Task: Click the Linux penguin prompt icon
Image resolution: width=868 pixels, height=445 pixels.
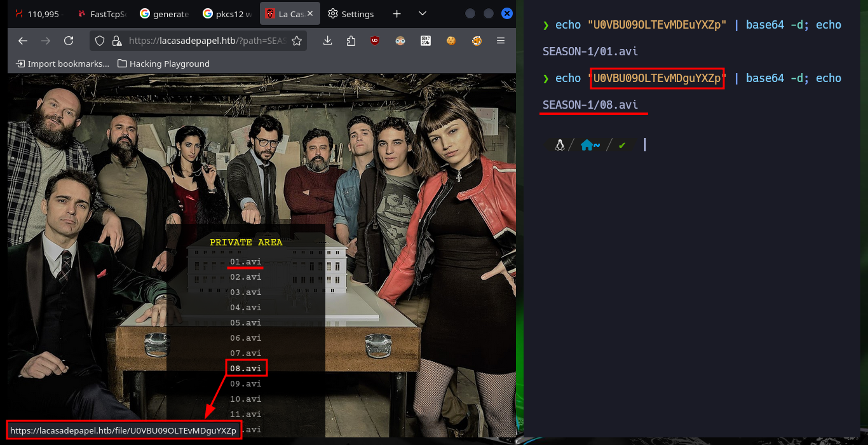Action: click(560, 145)
